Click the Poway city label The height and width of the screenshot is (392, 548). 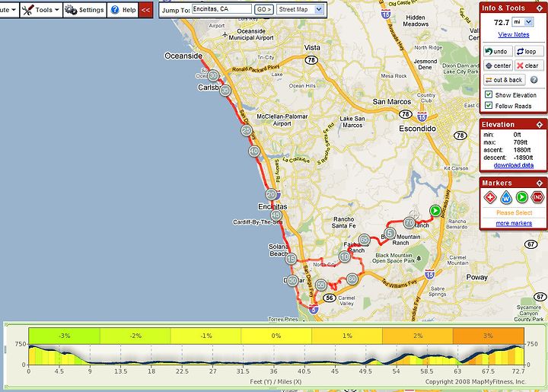[476, 277]
